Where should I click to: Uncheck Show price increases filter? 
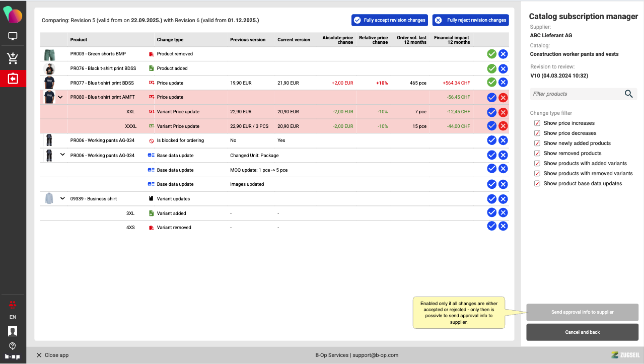click(537, 123)
